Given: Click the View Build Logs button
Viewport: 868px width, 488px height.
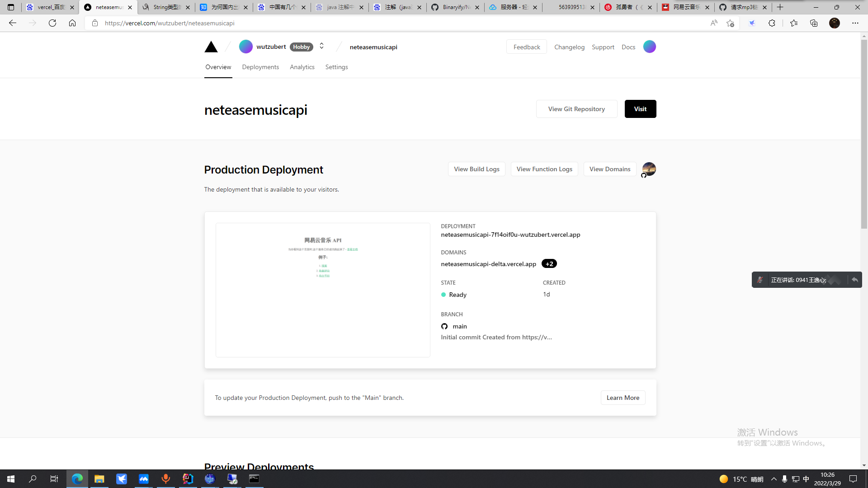Looking at the screenshot, I should [476, 169].
